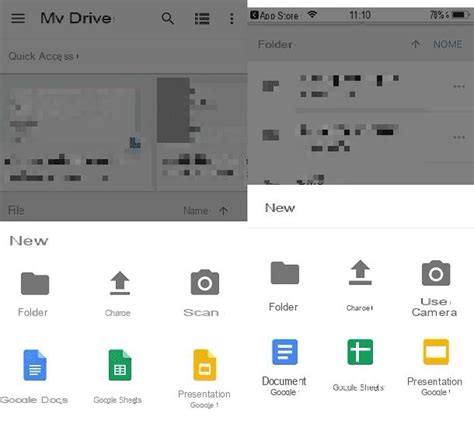The image size is (474, 434).
Task: Select the Scan camera icon
Action: [205, 282]
